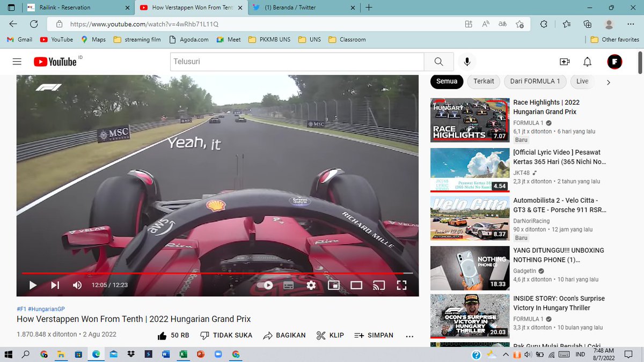Open Excel from the taskbar

182,354
